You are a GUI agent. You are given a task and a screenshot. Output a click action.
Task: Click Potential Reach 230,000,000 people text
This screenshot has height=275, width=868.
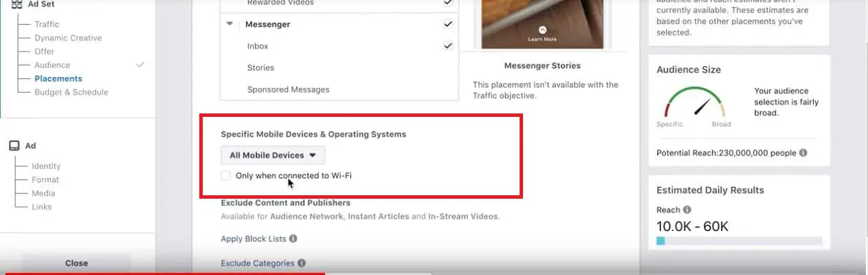click(x=727, y=153)
